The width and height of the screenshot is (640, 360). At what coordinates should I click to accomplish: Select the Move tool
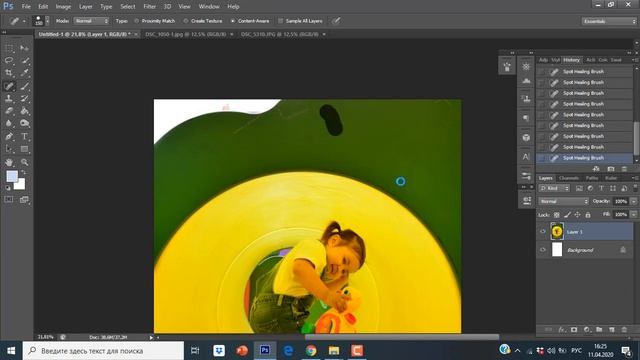[24, 48]
